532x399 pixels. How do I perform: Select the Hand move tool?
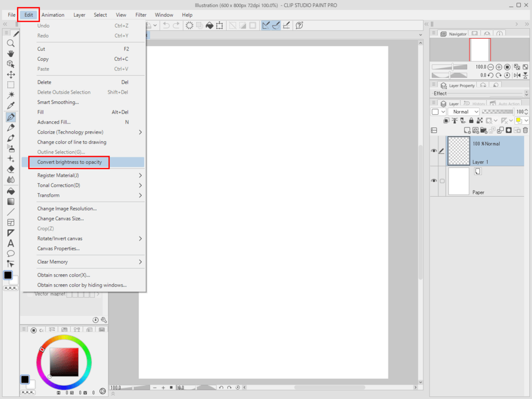[x=11, y=54]
